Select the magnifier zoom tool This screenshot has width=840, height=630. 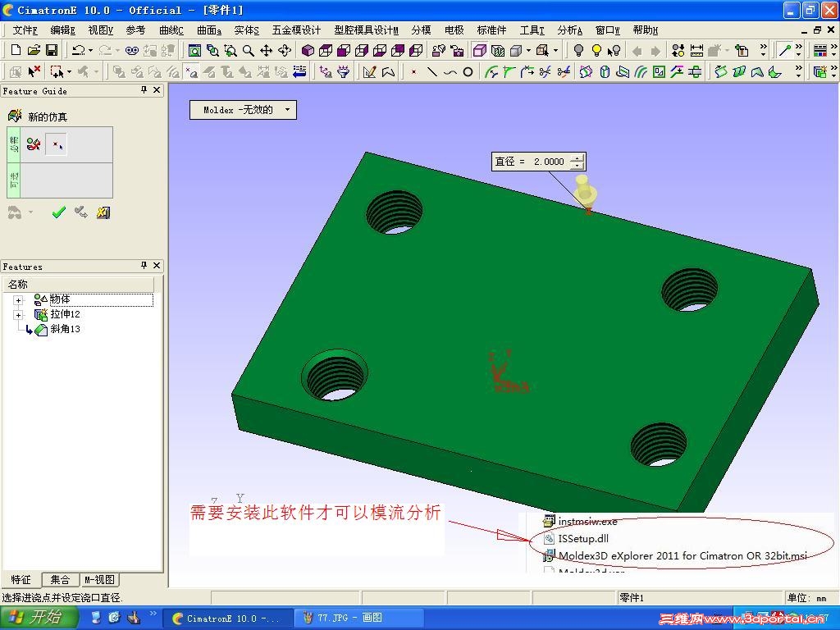coord(248,51)
